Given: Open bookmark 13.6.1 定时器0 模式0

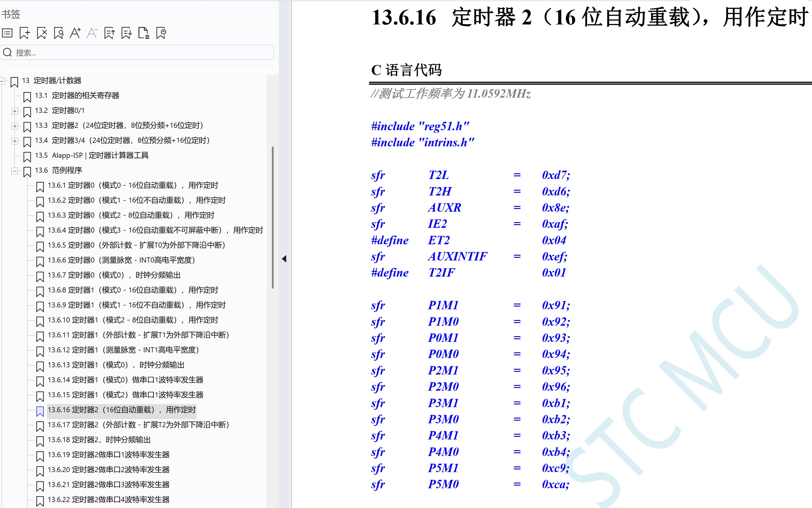Looking at the screenshot, I should tap(133, 185).
